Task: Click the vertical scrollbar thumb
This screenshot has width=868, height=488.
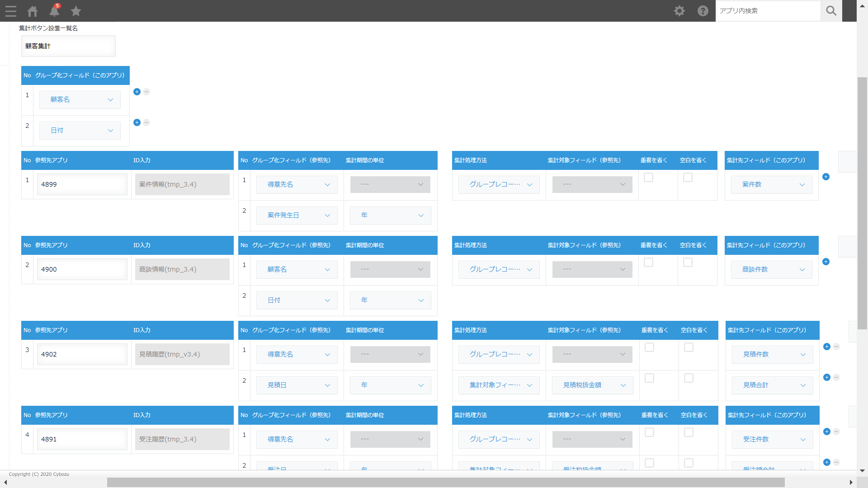Action: pos(862,203)
